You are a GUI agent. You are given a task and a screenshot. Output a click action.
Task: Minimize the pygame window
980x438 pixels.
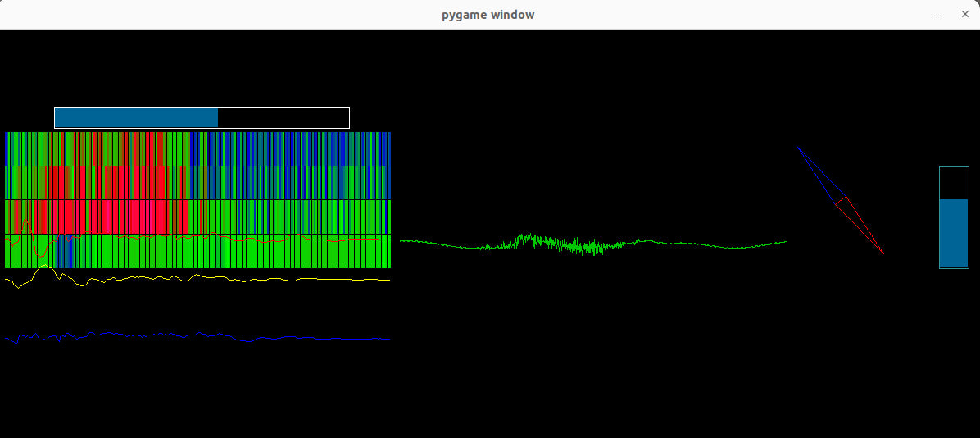coord(937,15)
